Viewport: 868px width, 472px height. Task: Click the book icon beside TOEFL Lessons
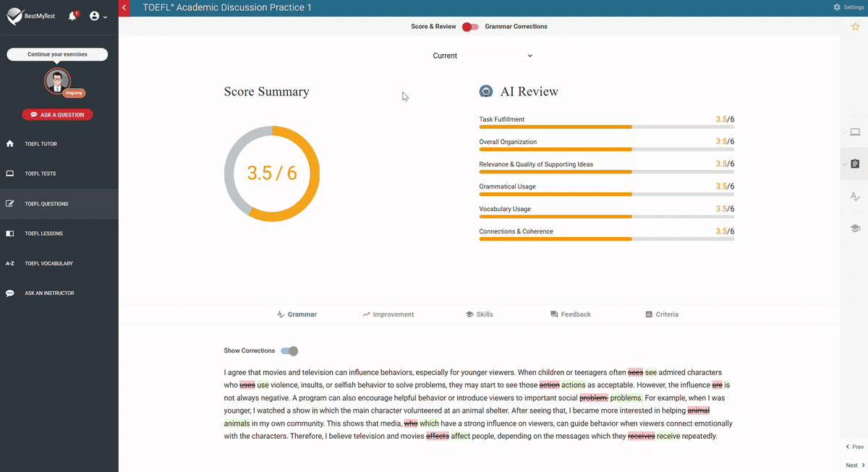point(10,233)
